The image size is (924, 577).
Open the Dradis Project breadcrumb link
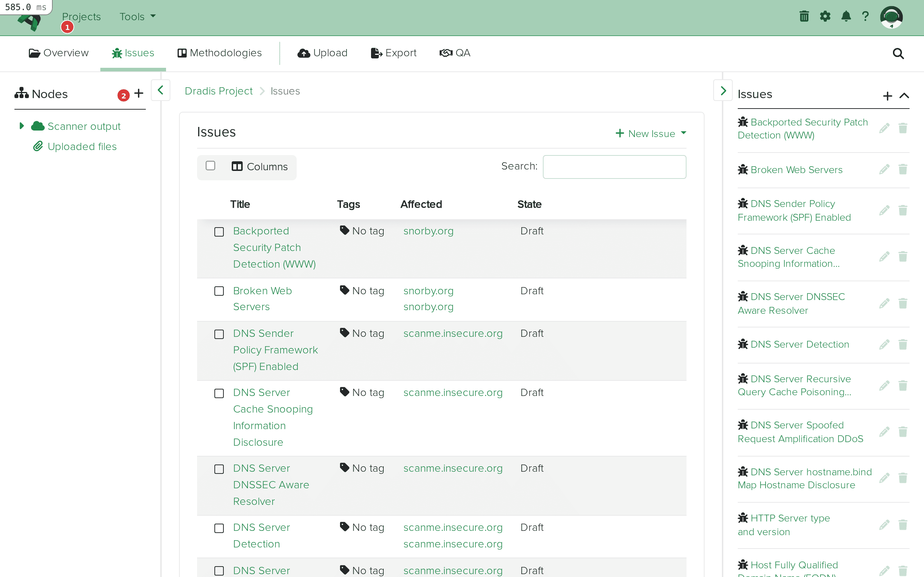point(218,91)
